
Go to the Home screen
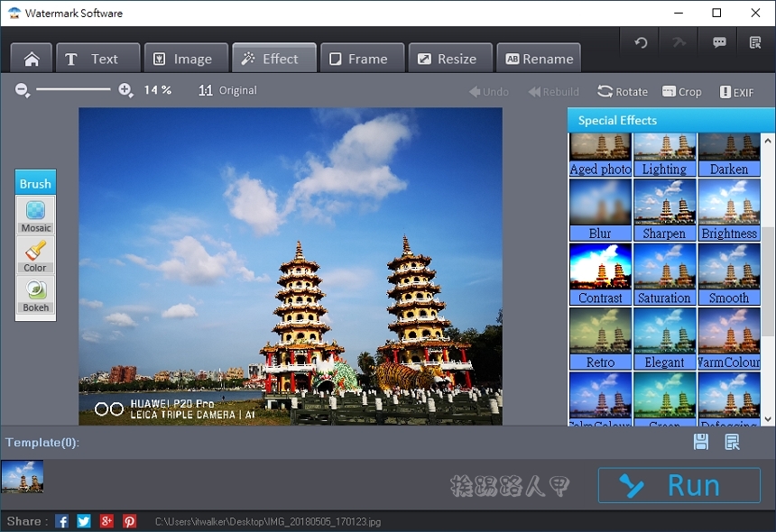click(31, 58)
